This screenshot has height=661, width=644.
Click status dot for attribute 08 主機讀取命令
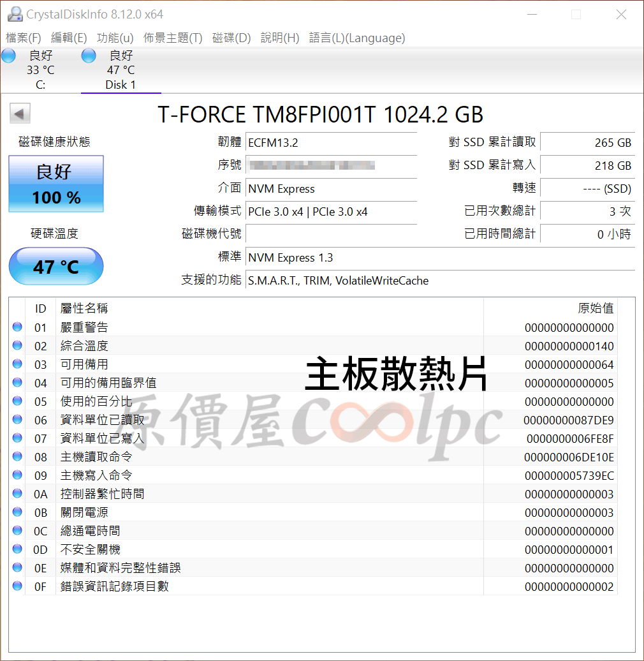[17, 456]
